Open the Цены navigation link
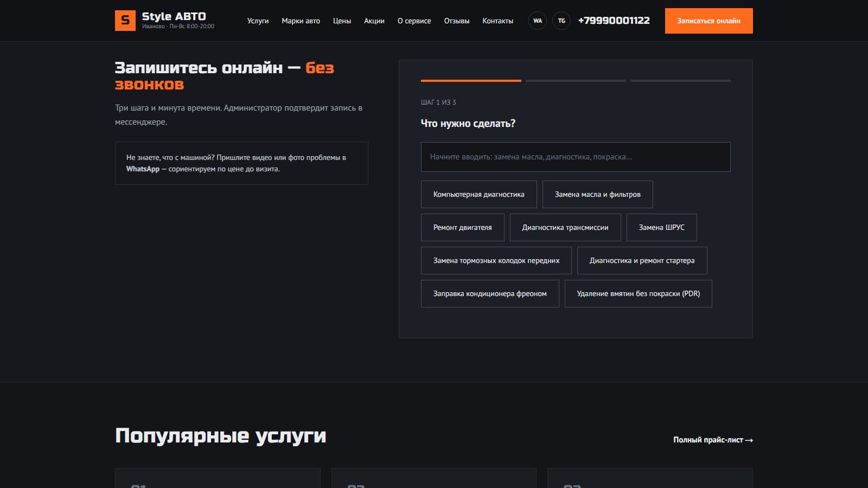The image size is (868, 488). pyautogui.click(x=342, y=21)
